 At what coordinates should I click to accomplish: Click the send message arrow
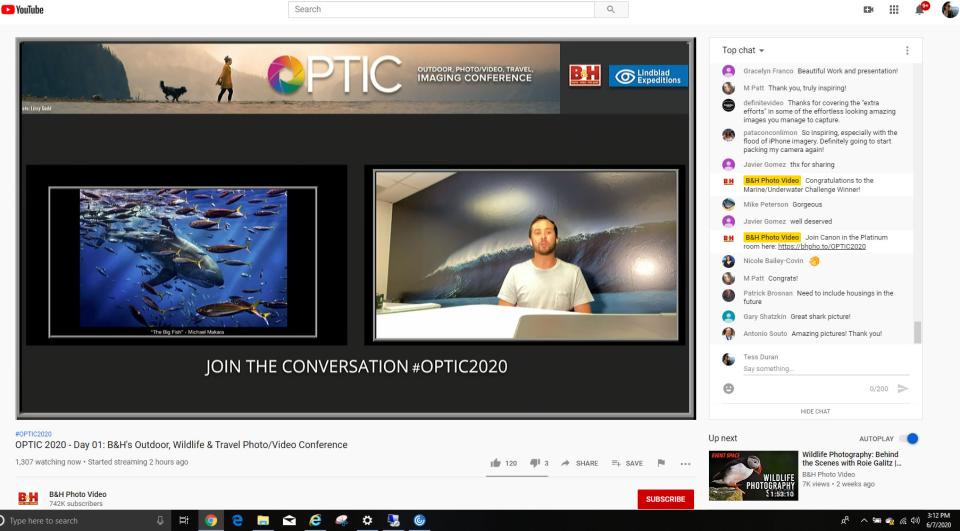coord(902,388)
